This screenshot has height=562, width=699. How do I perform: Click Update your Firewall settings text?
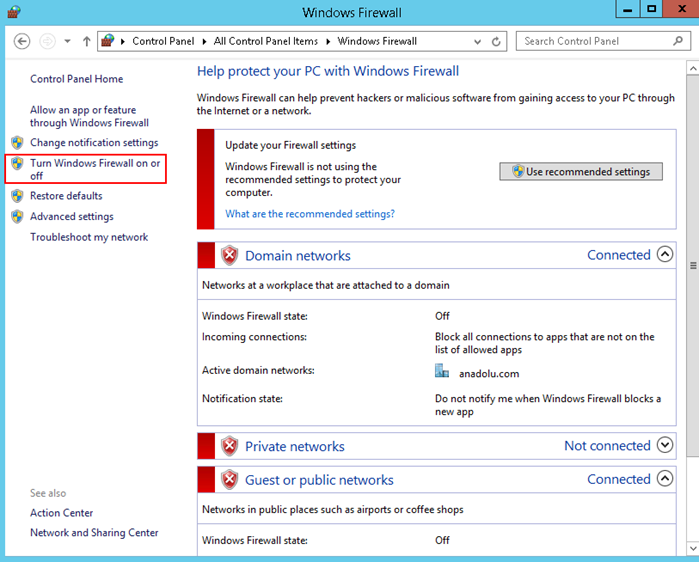(290, 145)
